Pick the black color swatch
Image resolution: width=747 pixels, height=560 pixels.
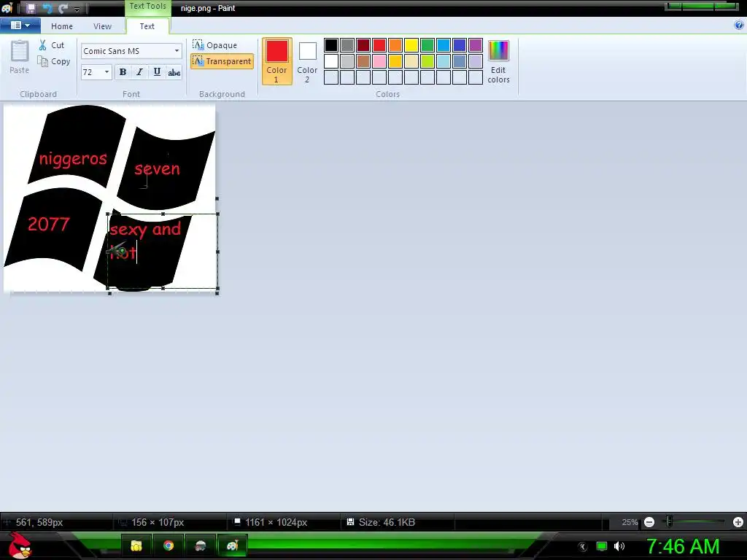click(331, 45)
